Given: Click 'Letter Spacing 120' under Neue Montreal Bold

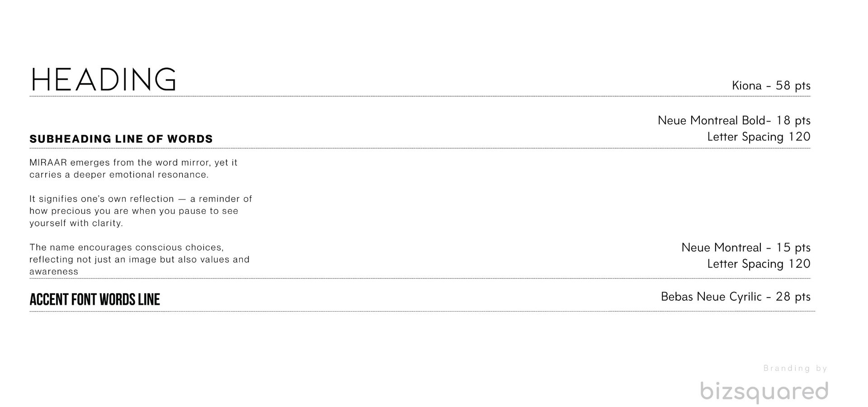Looking at the screenshot, I should (759, 137).
